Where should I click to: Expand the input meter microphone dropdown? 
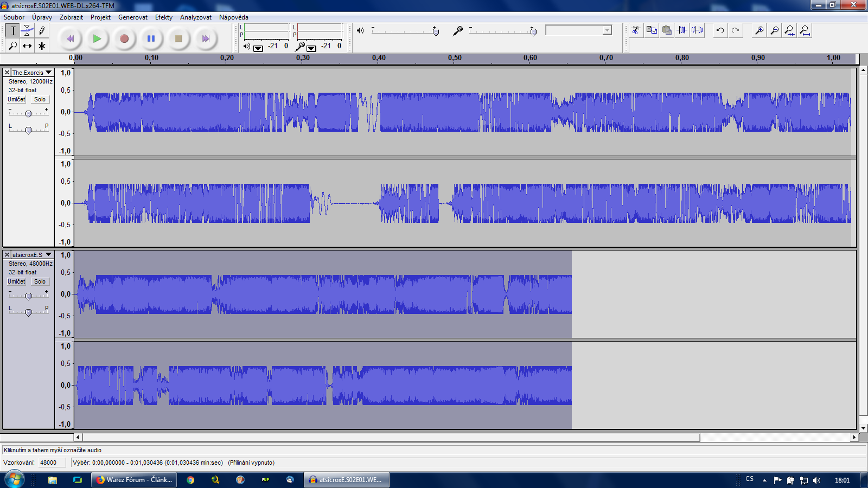[x=311, y=48]
